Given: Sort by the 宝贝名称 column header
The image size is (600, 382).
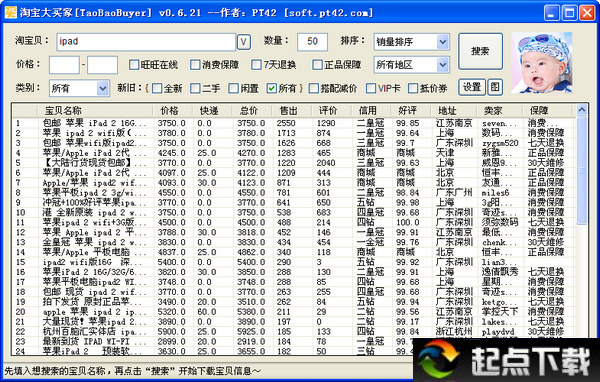Looking at the screenshot, I should 95,111.
